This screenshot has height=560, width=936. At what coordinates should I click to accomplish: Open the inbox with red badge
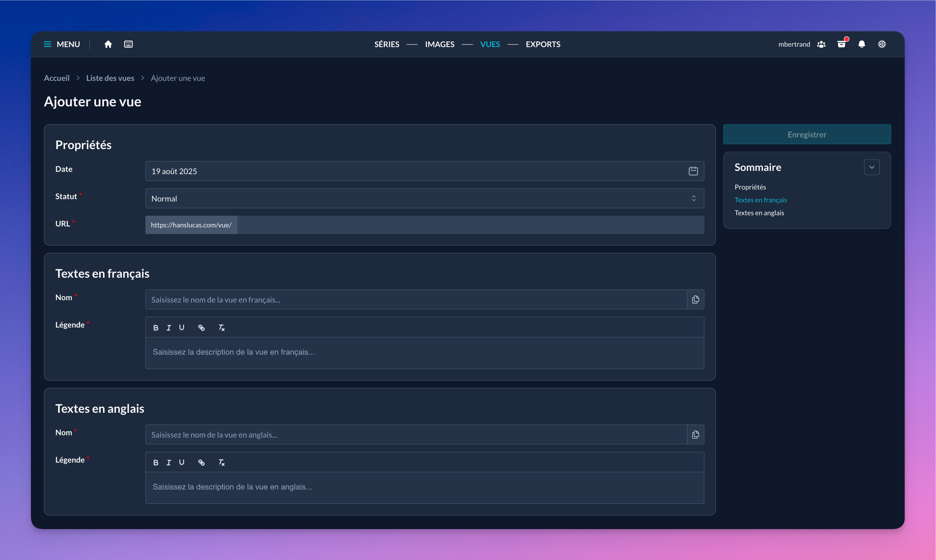[842, 44]
